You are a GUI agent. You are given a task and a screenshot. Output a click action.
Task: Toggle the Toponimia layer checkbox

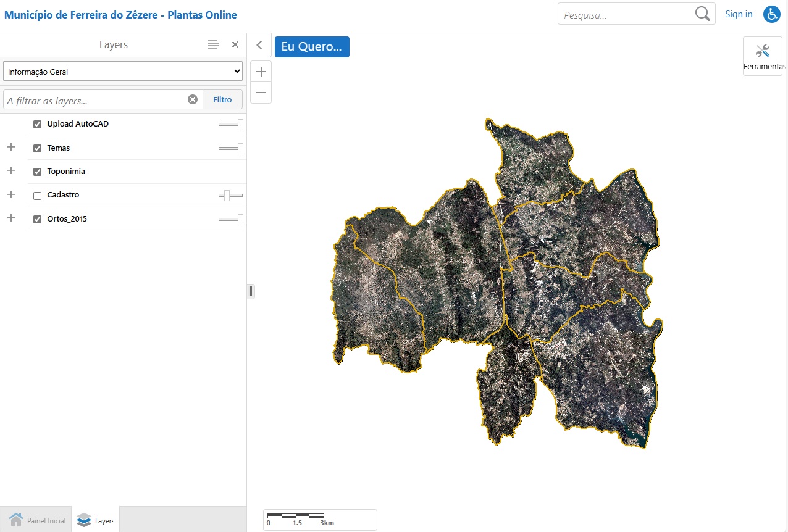(37, 172)
